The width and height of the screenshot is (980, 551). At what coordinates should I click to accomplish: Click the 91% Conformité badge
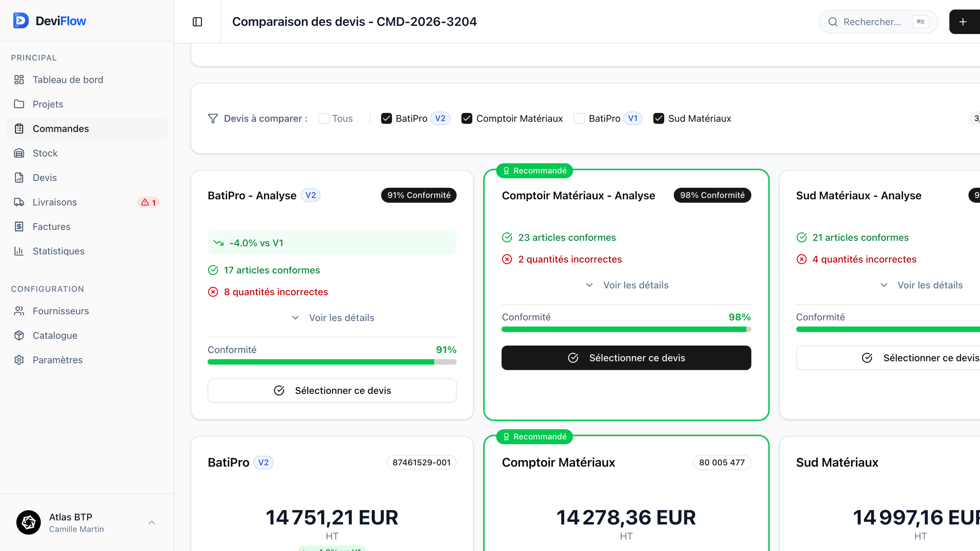tap(419, 195)
